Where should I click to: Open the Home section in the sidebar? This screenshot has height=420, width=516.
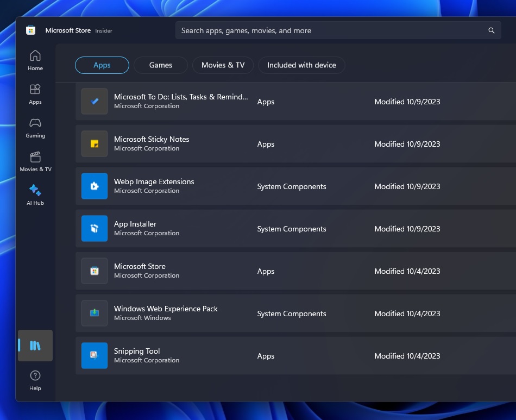[x=35, y=60]
